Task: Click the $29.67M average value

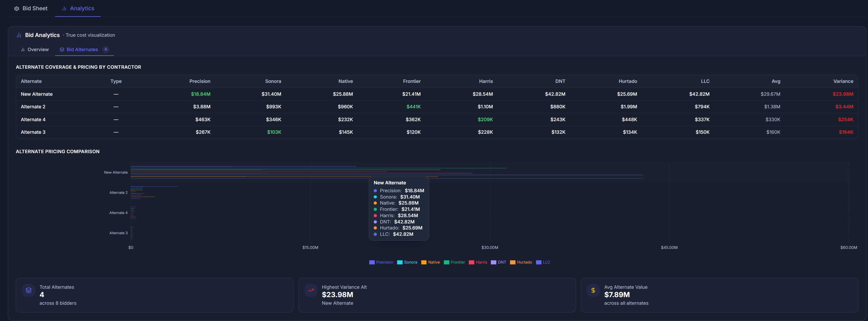Action: click(x=770, y=94)
